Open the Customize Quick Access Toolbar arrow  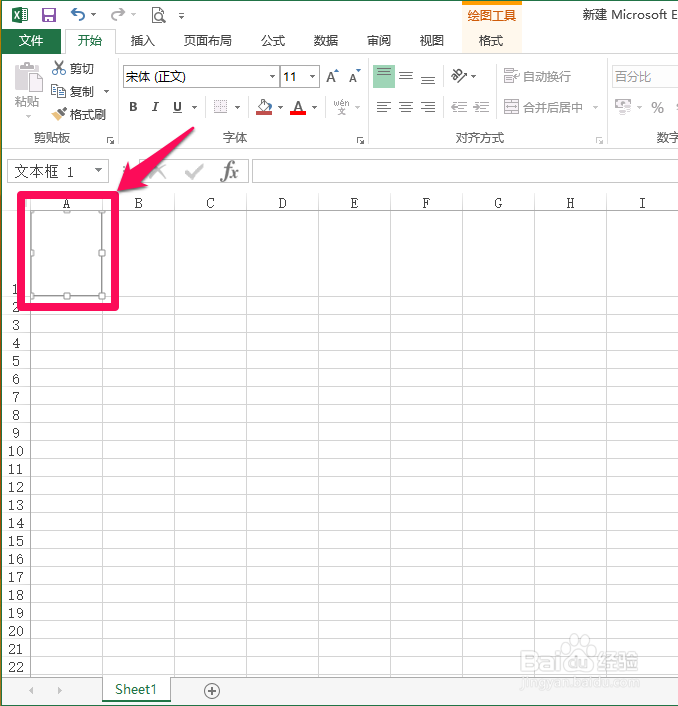[x=181, y=16]
